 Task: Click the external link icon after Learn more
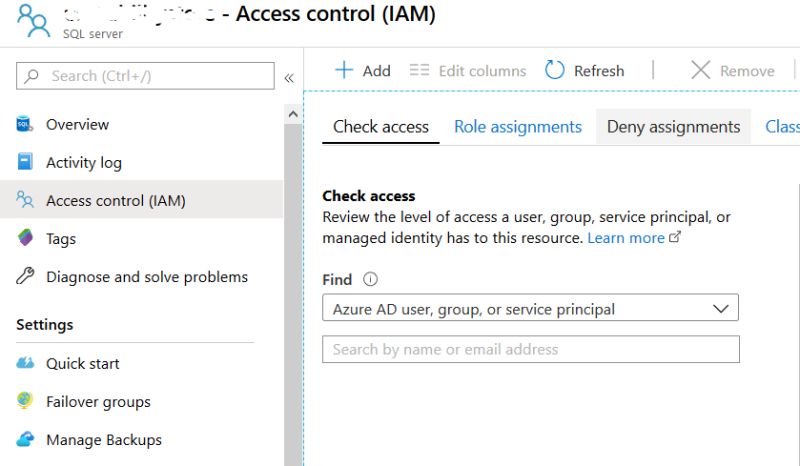coord(674,237)
